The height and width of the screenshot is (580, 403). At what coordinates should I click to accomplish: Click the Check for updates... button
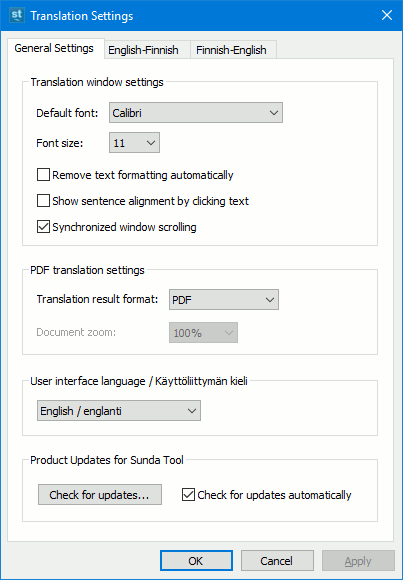100,495
